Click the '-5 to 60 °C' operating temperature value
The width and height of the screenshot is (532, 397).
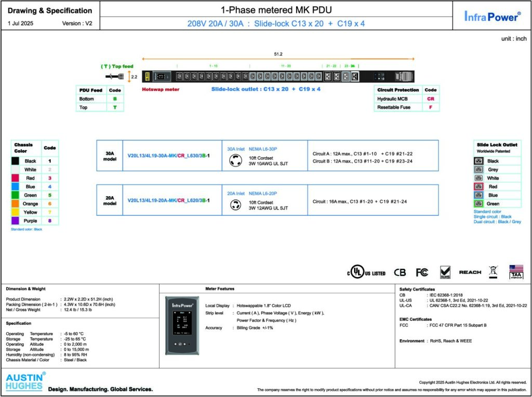pos(74,334)
